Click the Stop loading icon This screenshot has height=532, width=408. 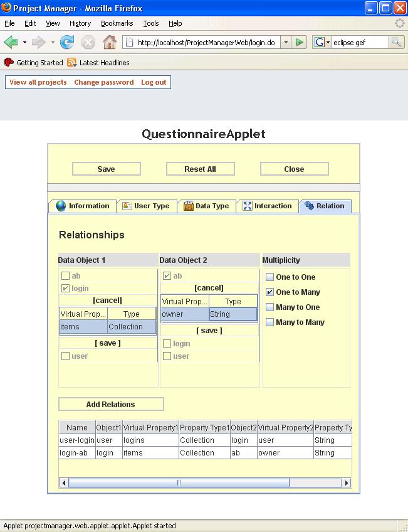click(x=88, y=43)
